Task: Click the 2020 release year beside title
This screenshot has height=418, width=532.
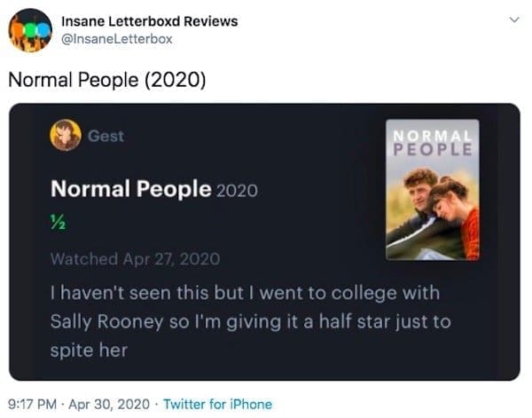Action: (x=237, y=190)
